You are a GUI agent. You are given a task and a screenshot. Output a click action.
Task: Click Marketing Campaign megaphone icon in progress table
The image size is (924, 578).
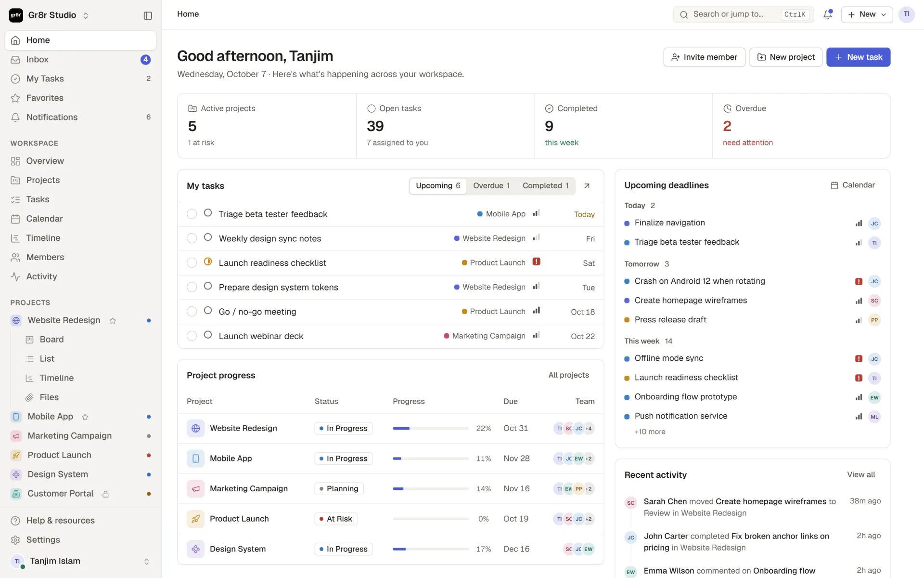pos(195,488)
